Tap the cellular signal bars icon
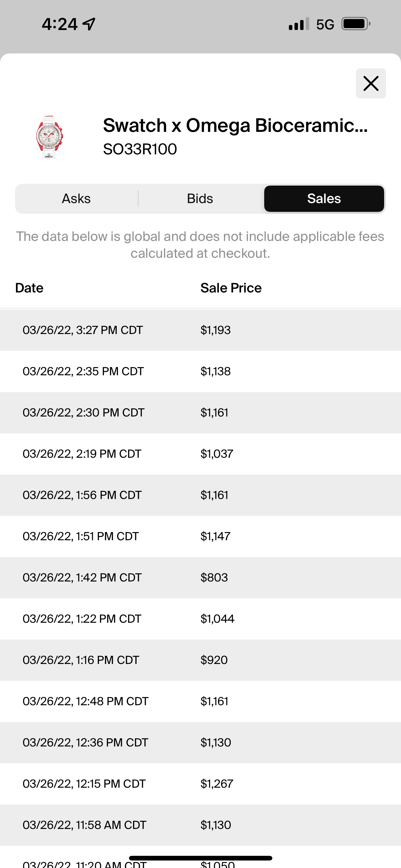 [299, 24]
